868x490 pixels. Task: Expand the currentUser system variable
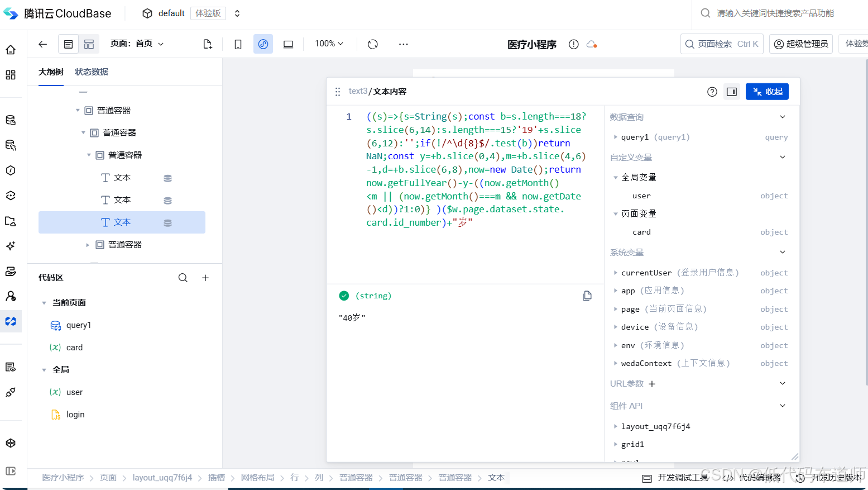[615, 273]
